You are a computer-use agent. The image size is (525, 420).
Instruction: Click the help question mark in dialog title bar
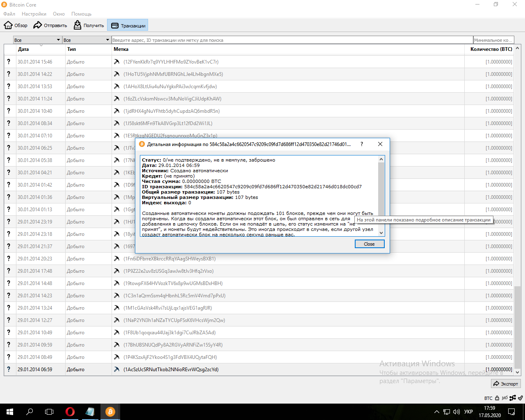(x=361, y=144)
